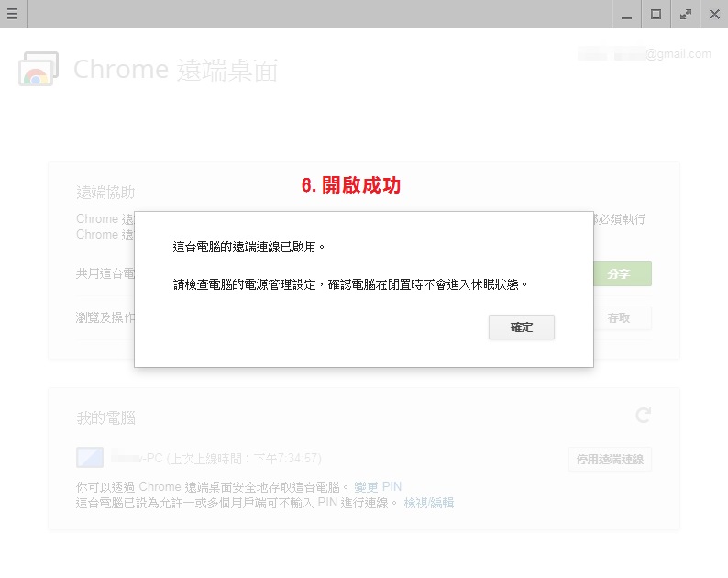The image size is (728, 578).
Task: Toggle fullscreen mode with the arrows icon
Action: [x=685, y=14]
